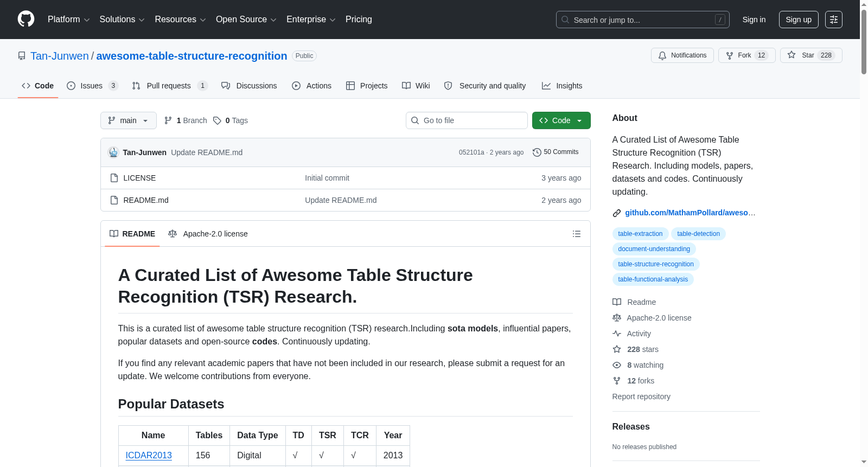Click the Sign up button

(799, 20)
